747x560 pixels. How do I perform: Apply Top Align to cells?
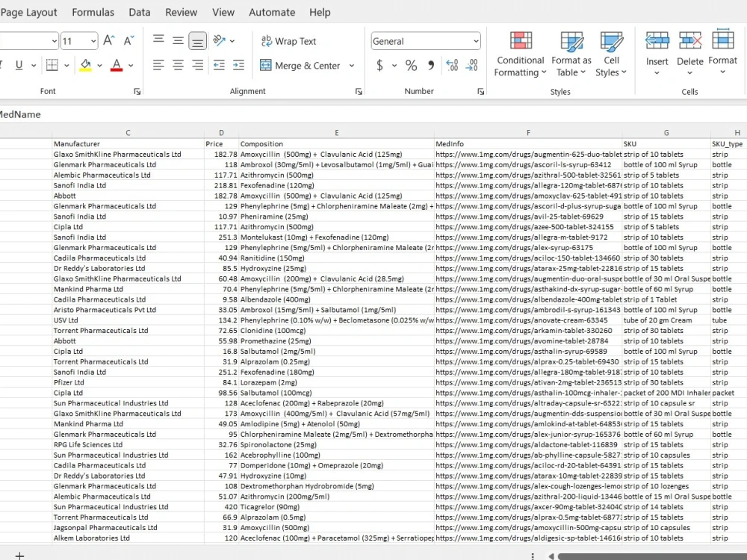(x=158, y=40)
